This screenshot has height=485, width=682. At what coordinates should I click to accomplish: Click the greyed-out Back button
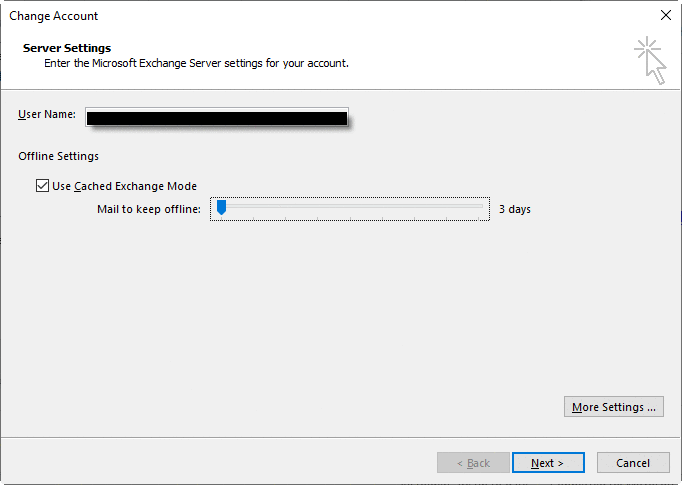coord(473,463)
